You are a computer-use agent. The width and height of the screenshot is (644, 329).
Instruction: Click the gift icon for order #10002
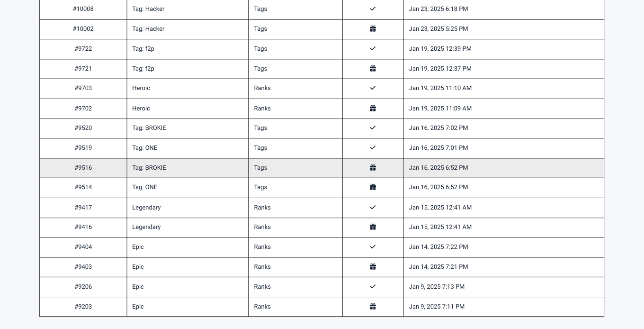tap(373, 29)
